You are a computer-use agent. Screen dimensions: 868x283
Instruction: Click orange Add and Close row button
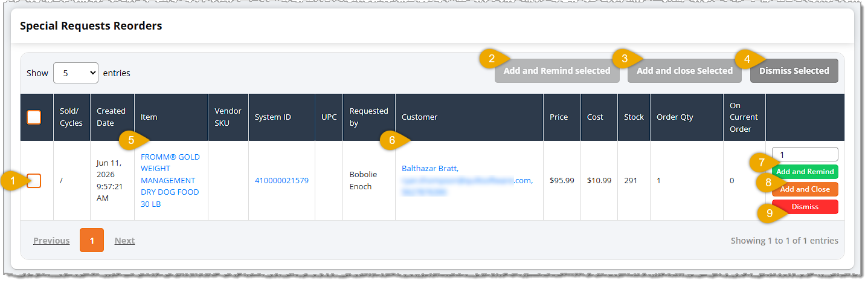(x=805, y=189)
